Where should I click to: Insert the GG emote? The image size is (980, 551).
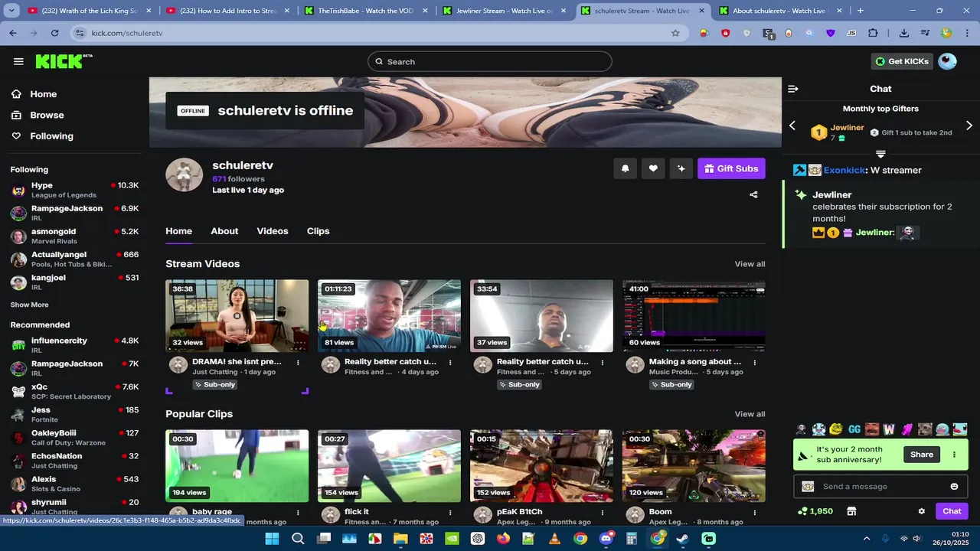pos(854,429)
